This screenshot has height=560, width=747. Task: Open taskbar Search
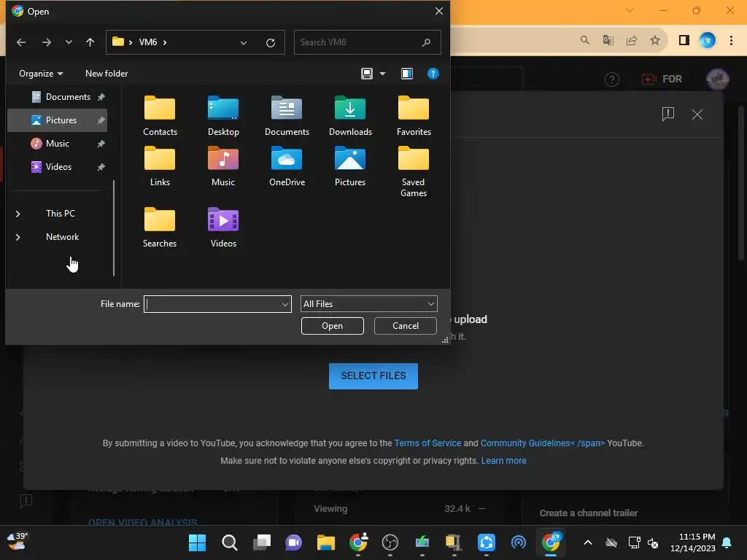pyautogui.click(x=229, y=542)
